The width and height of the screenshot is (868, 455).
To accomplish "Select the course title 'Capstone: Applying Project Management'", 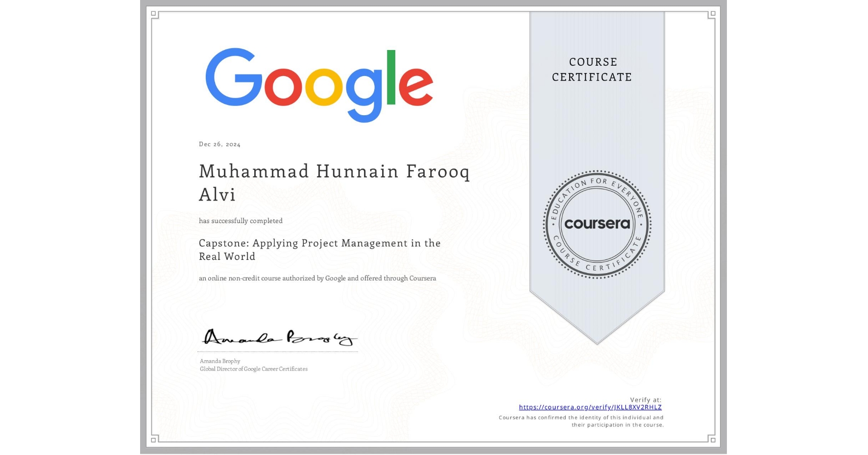I will [319, 250].
